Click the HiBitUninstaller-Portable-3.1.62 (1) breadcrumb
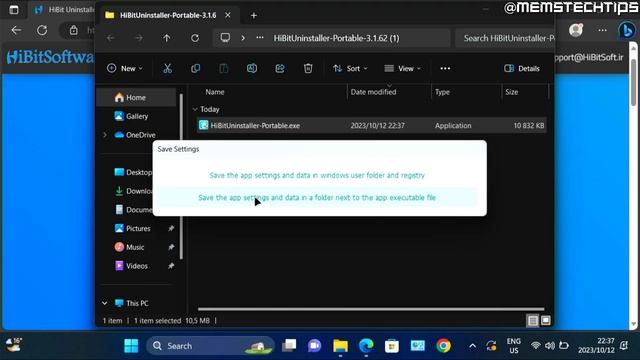The image size is (640, 360). [336, 38]
